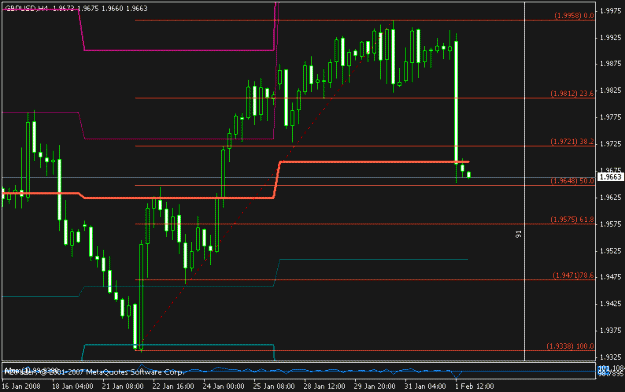Click the last candle at current price
The image size is (625, 392).
469,175
